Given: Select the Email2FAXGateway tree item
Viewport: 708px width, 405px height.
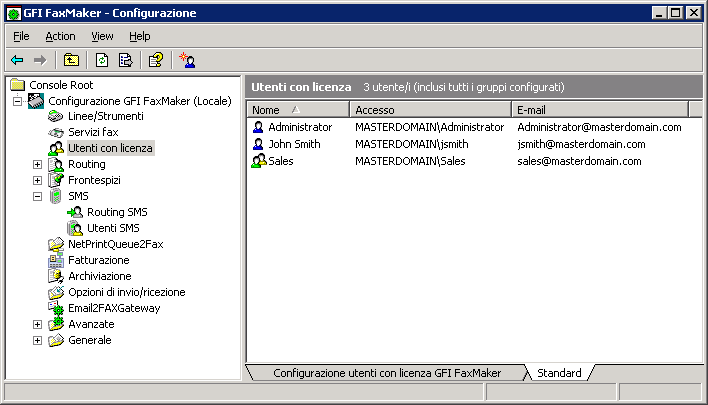Looking at the screenshot, I should [x=114, y=308].
